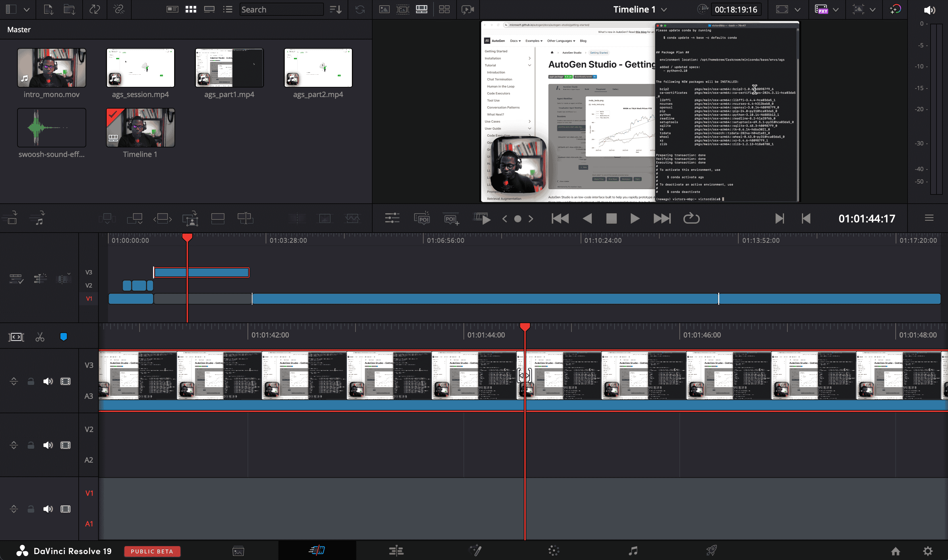948x560 pixels.
Task: Open the Color page tab
Action: 554,550
